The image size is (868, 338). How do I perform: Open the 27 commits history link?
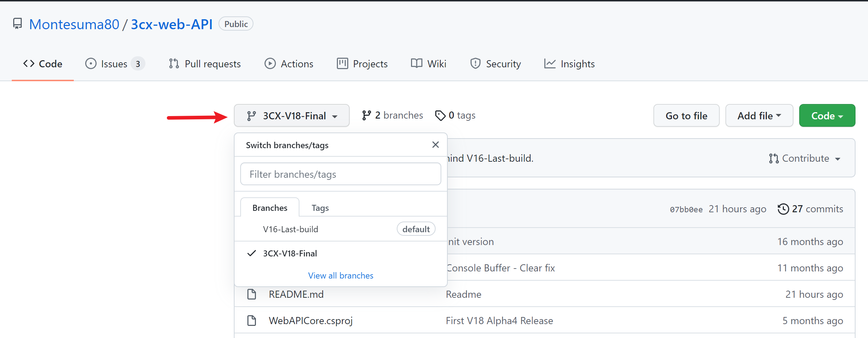pos(810,209)
